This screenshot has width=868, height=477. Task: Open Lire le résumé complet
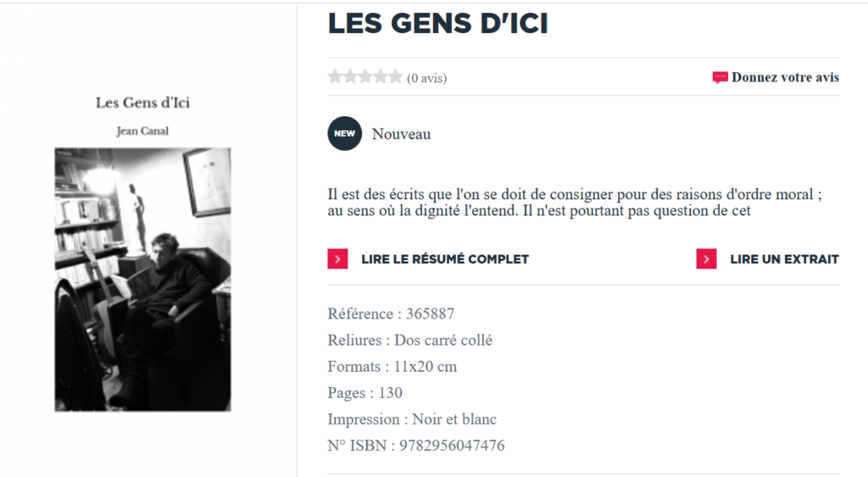point(444,259)
